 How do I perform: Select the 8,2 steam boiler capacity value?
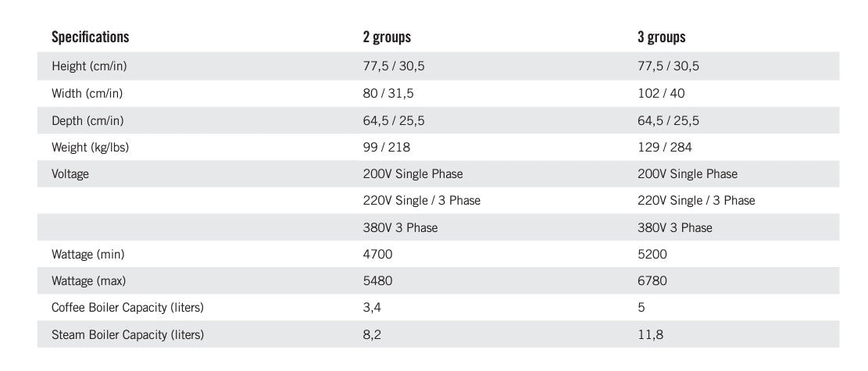pos(371,335)
